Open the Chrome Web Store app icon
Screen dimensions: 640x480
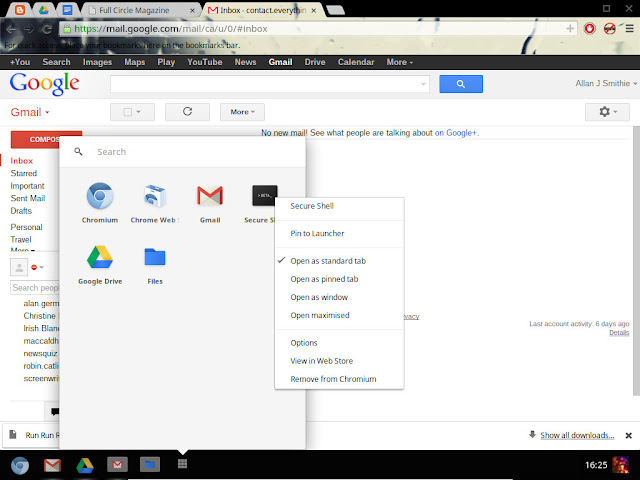tap(155, 196)
